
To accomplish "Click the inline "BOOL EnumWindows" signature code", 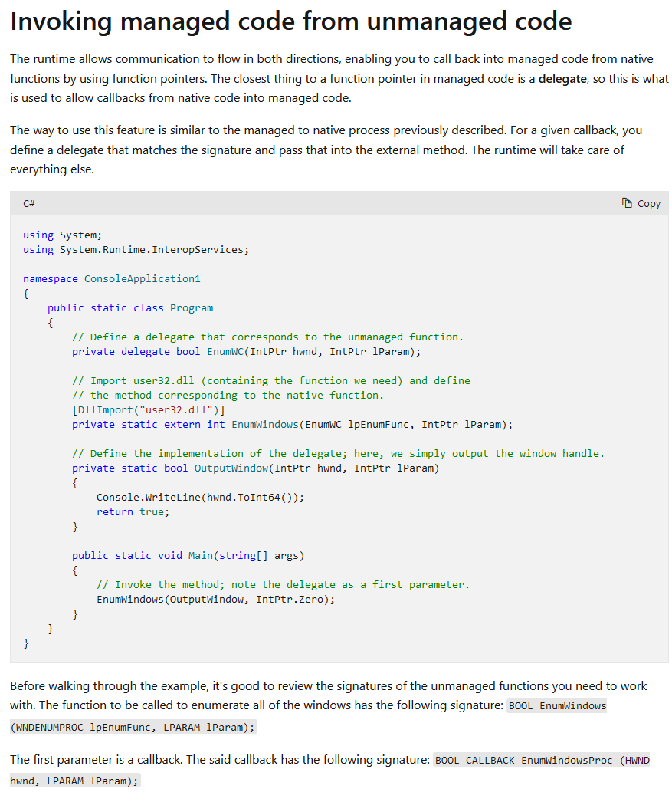I will click(x=557, y=705).
